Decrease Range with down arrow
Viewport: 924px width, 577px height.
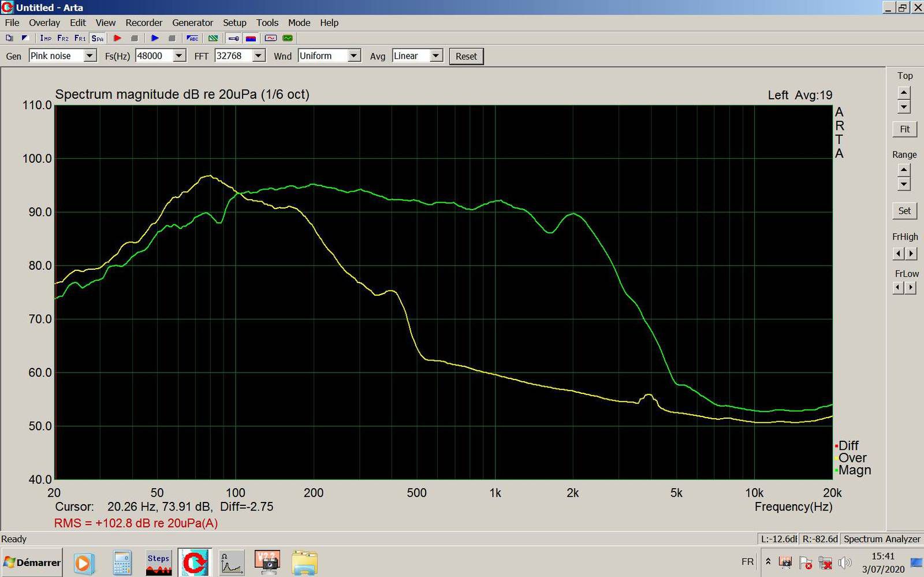904,184
